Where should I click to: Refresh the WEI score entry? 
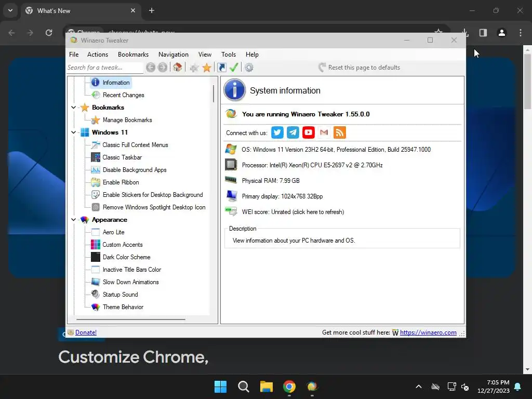click(x=293, y=212)
